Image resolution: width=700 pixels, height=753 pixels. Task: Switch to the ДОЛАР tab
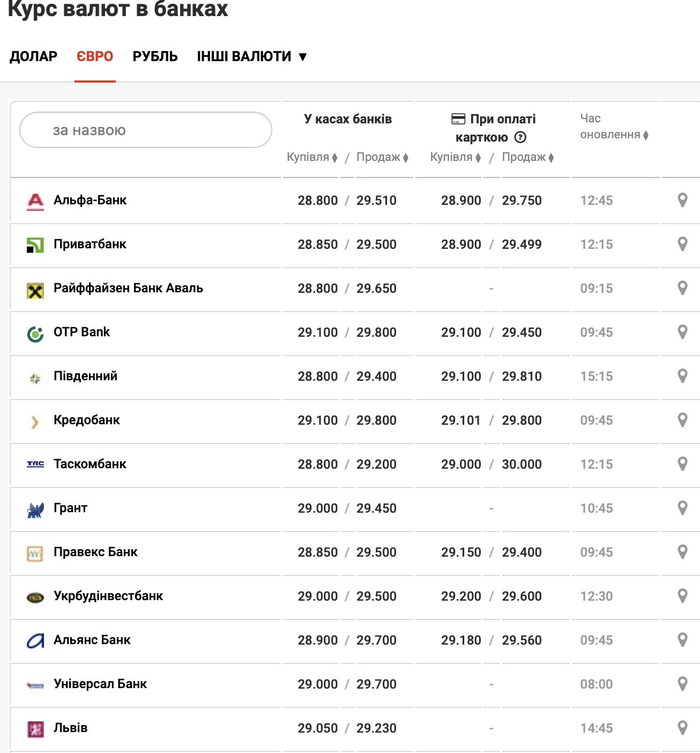33,56
